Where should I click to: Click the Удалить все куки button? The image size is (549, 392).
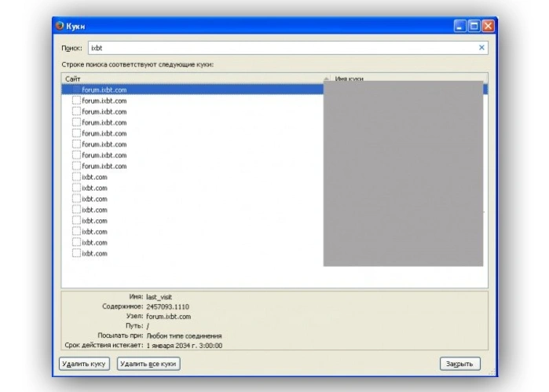click(148, 364)
